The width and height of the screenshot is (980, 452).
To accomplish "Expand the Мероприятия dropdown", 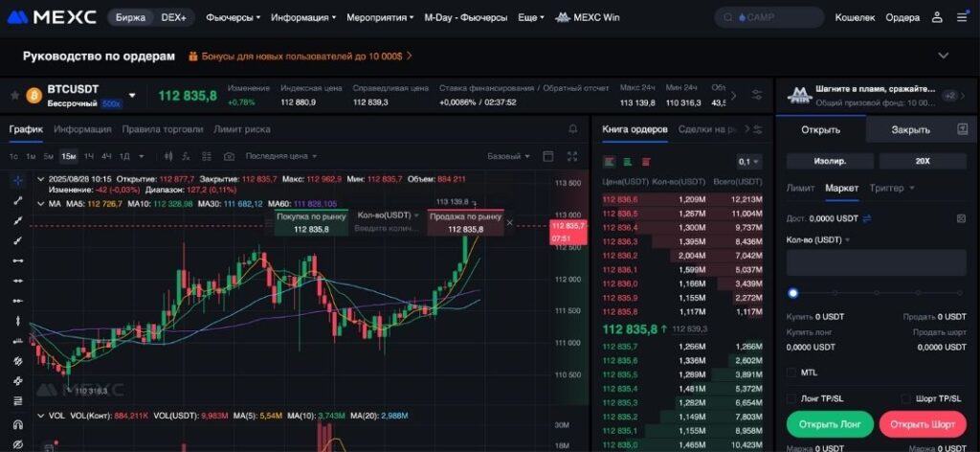I will pyautogui.click(x=380, y=17).
